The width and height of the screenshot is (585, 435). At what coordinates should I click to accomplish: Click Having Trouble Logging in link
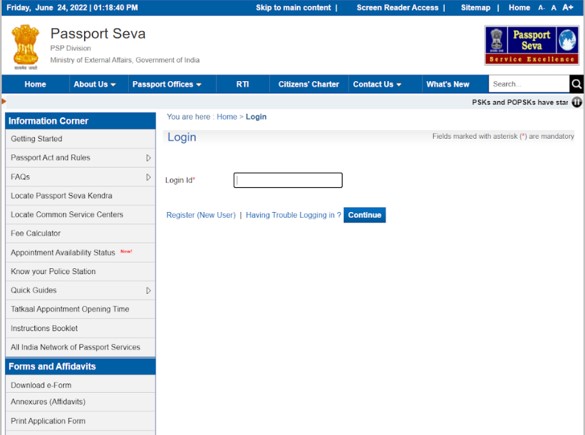[x=293, y=215]
